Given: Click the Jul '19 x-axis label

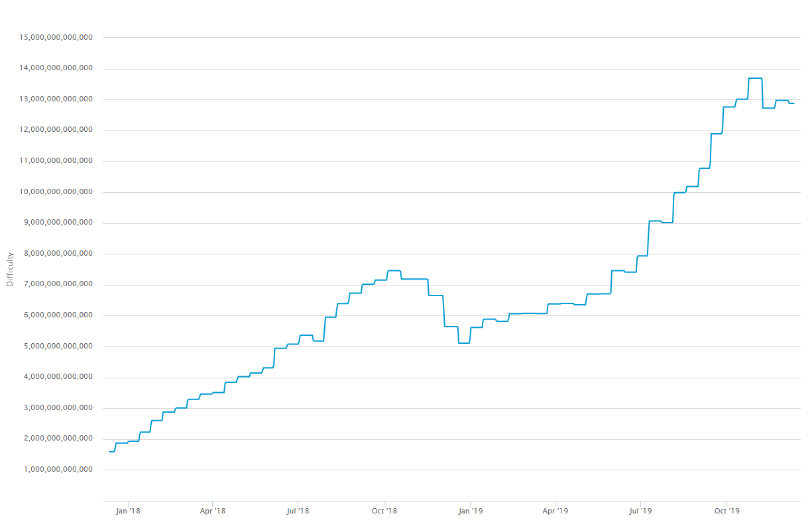Looking at the screenshot, I should (x=640, y=511).
